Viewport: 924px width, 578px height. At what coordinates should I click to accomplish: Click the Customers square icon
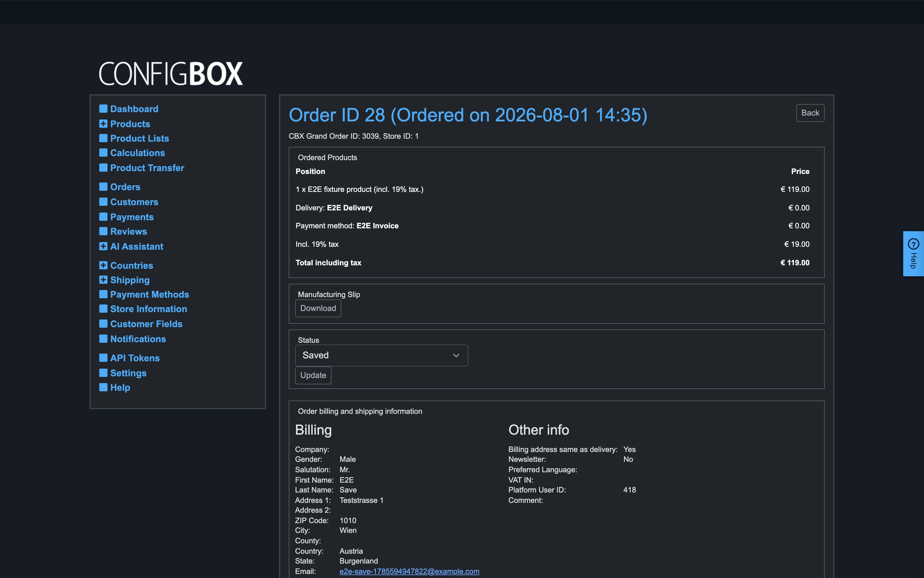pyautogui.click(x=103, y=201)
